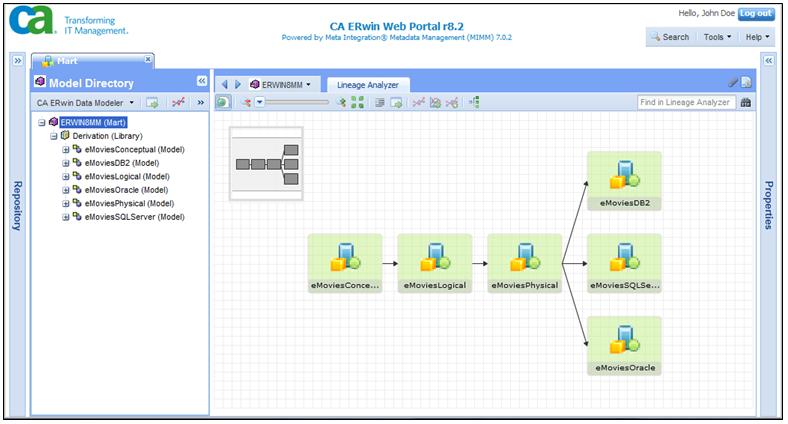Screen dimensions: 788x424
Task: Click the forward navigation arrow beside ERWIN8MM
Action: click(x=238, y=85)
